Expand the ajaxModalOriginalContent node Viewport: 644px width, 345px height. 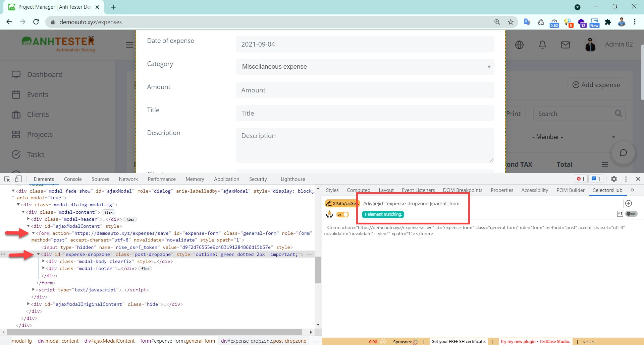(28, 304)
